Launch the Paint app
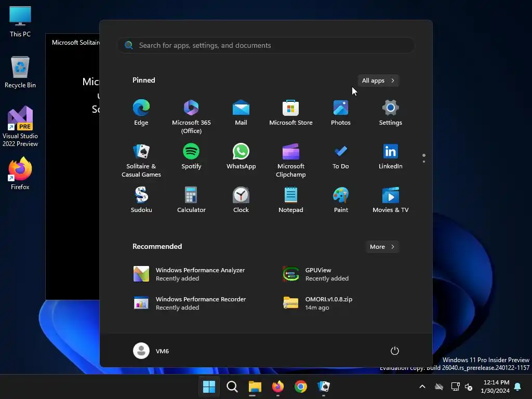This screenshot has height=399, width=532. click(341, 200)
